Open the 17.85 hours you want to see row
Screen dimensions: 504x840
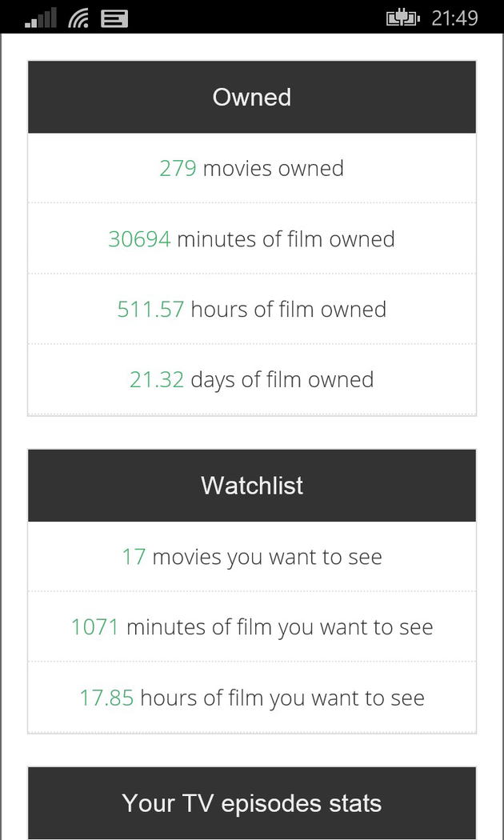pyautogui.click(x=252, y=697)
